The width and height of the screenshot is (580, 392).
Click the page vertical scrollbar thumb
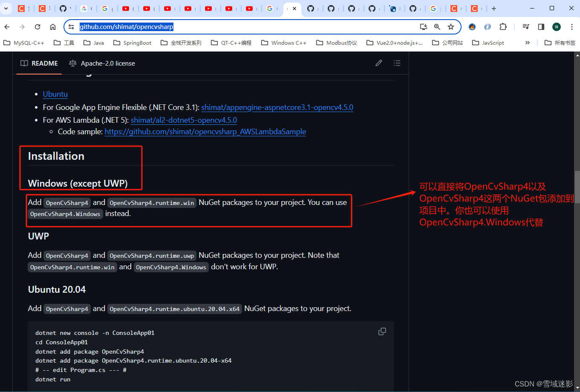pos(577,187)
